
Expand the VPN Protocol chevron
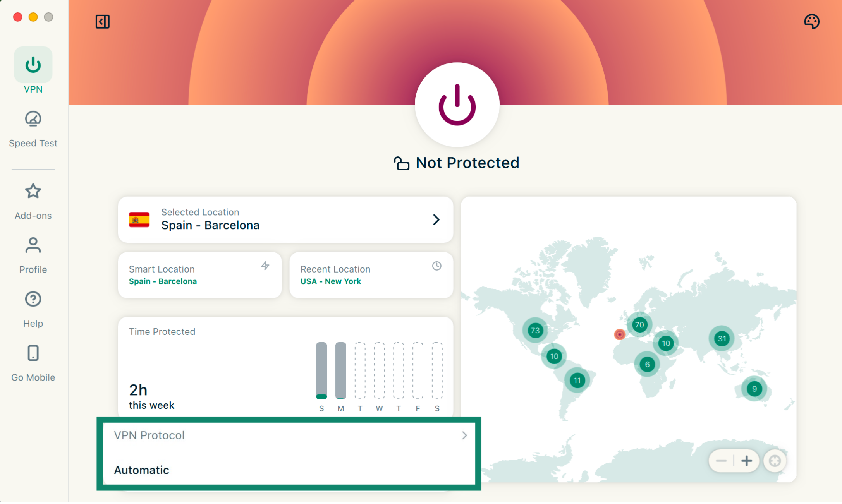coord(464,435)
